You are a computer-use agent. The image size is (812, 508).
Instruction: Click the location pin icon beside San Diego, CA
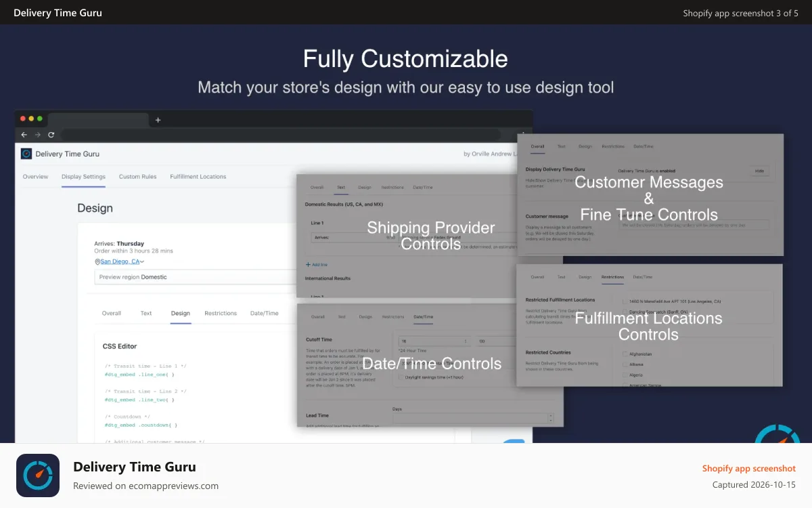pyautogui.click(x=97, y=261)
